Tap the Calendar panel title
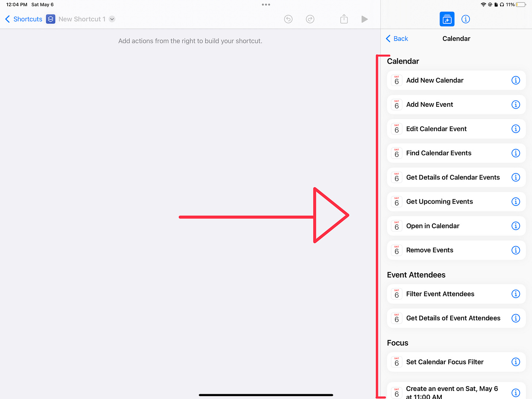This screenshot has height=399, width=532. tap(456, 38)
